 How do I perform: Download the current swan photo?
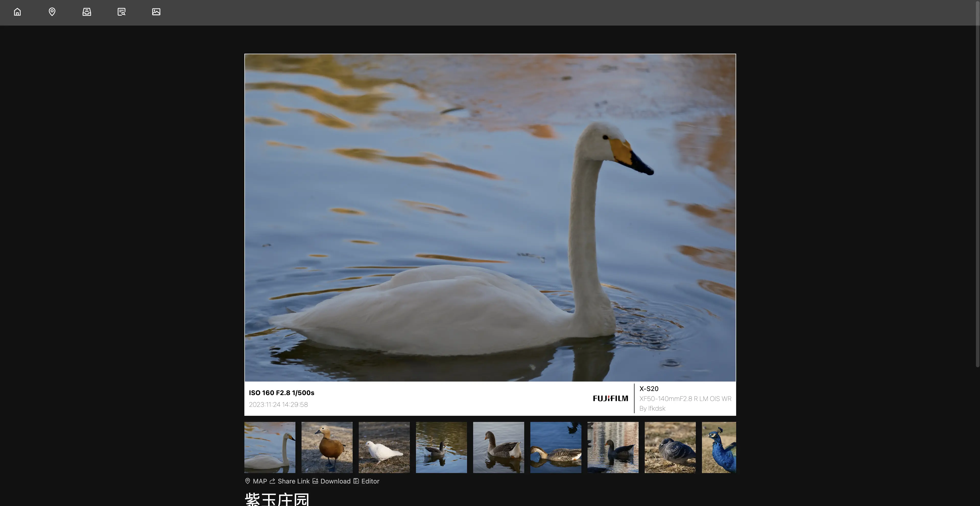331,481
